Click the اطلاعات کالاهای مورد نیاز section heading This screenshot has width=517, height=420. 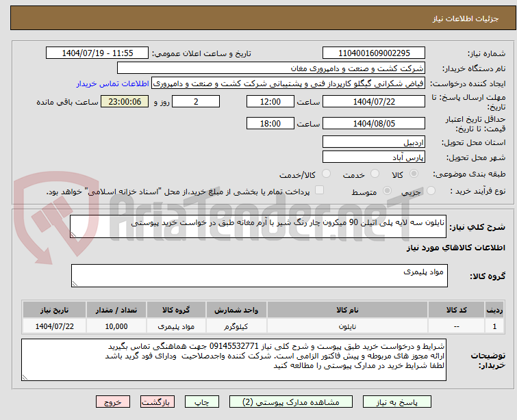click(455, 248)
